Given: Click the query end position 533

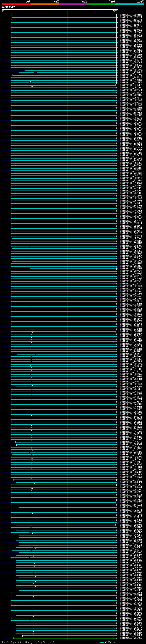Looking at the screenshot, I should coord(115,11).
